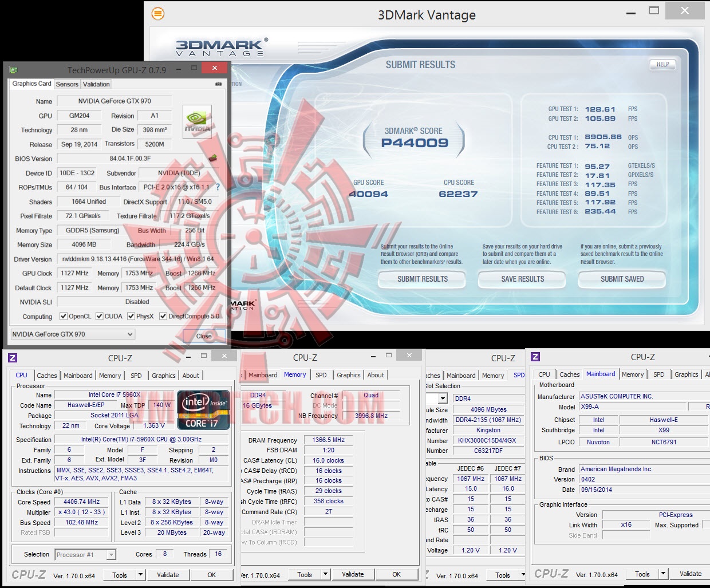Open the Processor #1 selection dropdown

coord(85,554)
